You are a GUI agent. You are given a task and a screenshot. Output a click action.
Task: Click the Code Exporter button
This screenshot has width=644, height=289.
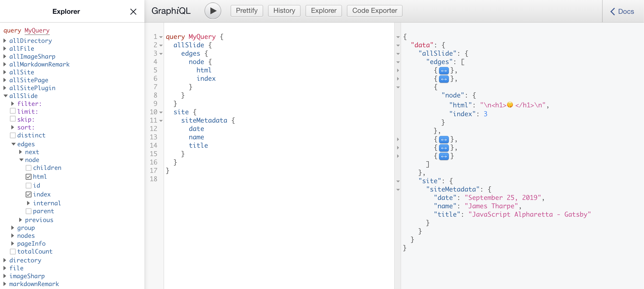click(374, 11)
